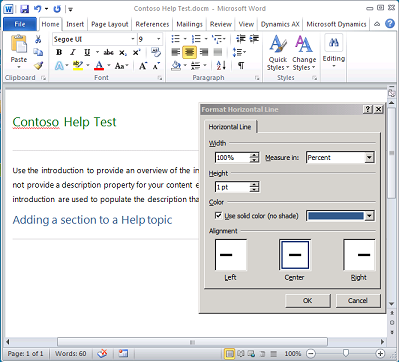Click OK in Format Horizontal Line dialog
Screen dimensions: 399x362
pos(307,300)
